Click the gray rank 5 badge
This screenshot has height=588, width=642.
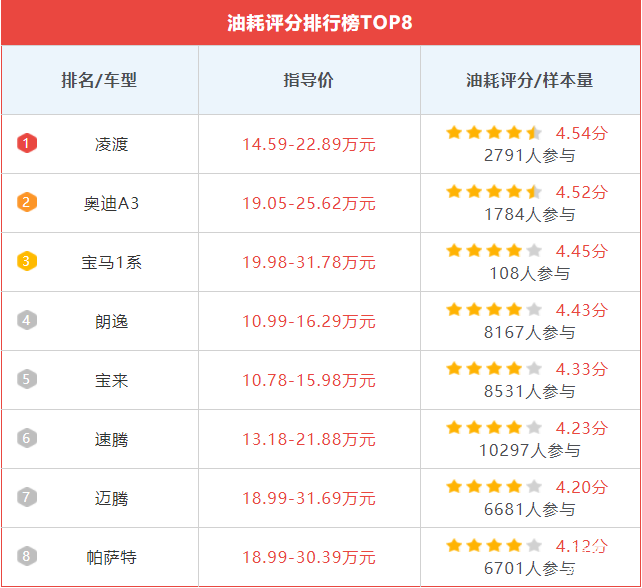tap(27, 380)
